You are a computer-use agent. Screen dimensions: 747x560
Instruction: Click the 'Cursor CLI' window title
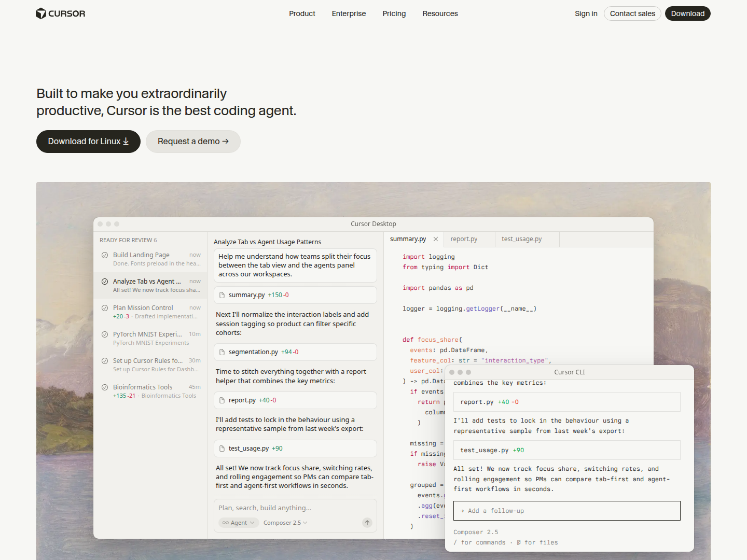coord(569,372)
